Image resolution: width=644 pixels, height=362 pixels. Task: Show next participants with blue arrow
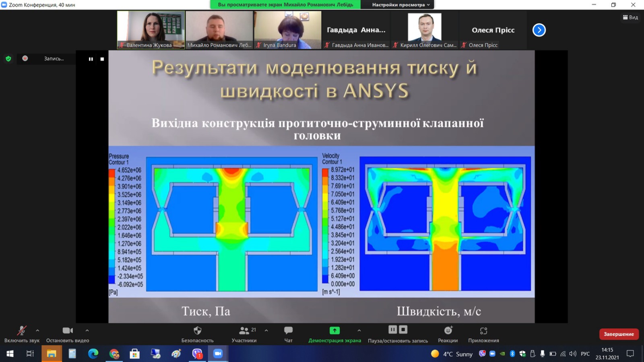click(x=539, y=30)
